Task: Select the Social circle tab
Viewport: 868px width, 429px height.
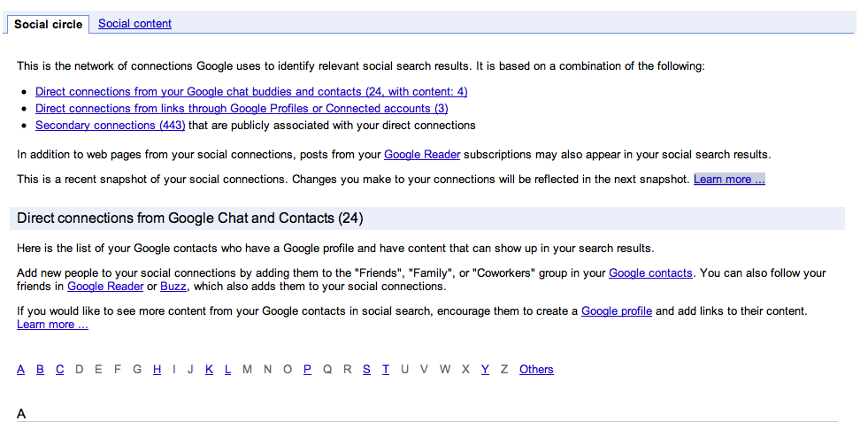Action: pyautogui.click(x=48, y=25)
